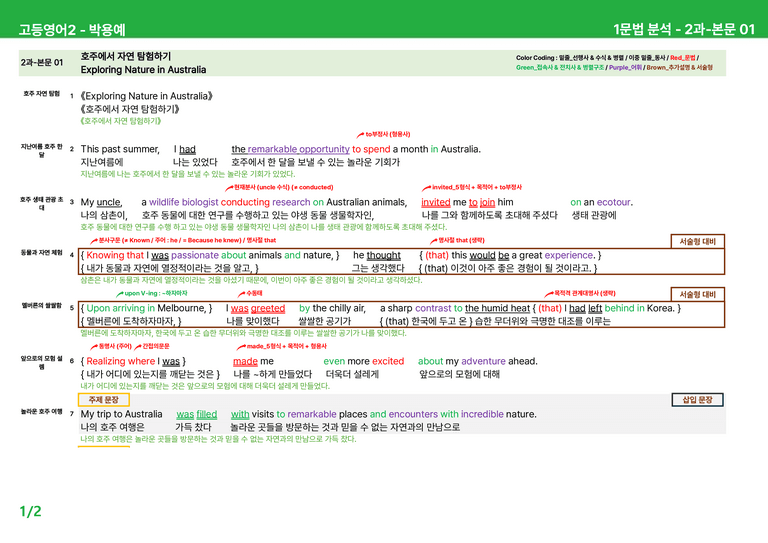Viewport: 768px width, 543px height.
Task: Click the underlined phrase 'the remarkable opportunity'
Action: 290,149
